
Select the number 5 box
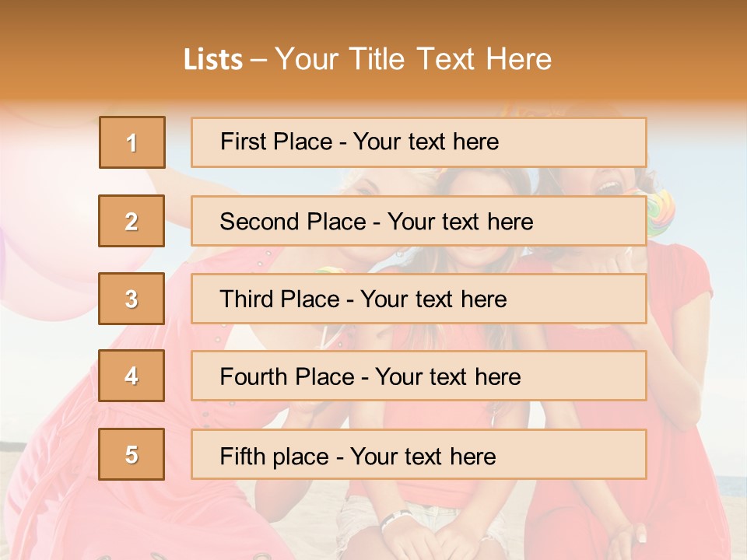coord(132,454)
